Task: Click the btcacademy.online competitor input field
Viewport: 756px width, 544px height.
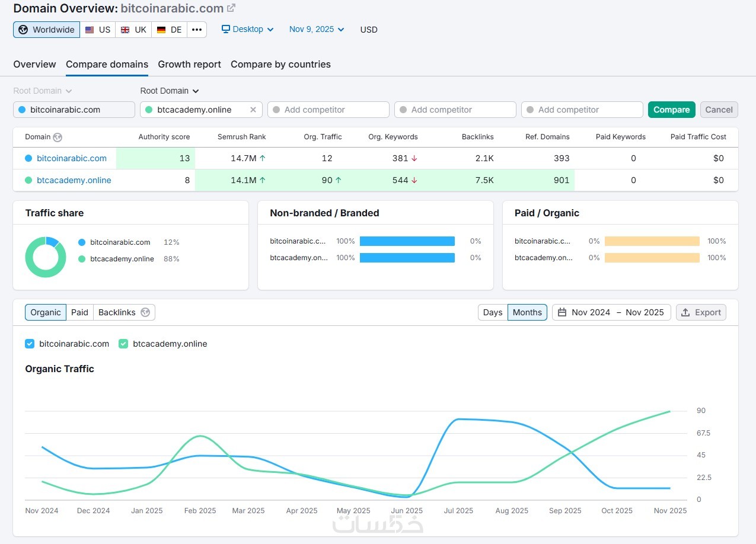Action: coord(201,110)
